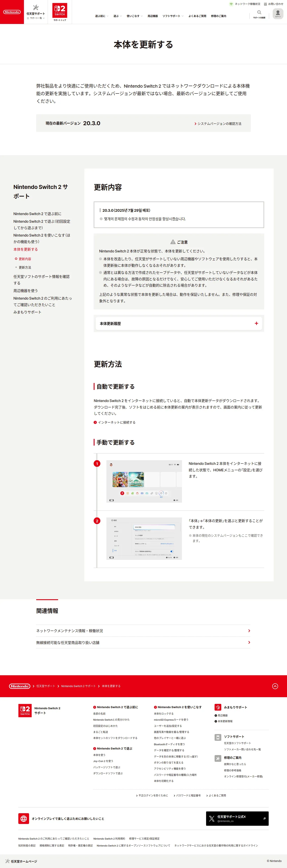Click chevron on 無線接続可能な任天堂商品取り扱い店舗 row
Viewport: 287px width, 868px height.
[x=249, y=643]
